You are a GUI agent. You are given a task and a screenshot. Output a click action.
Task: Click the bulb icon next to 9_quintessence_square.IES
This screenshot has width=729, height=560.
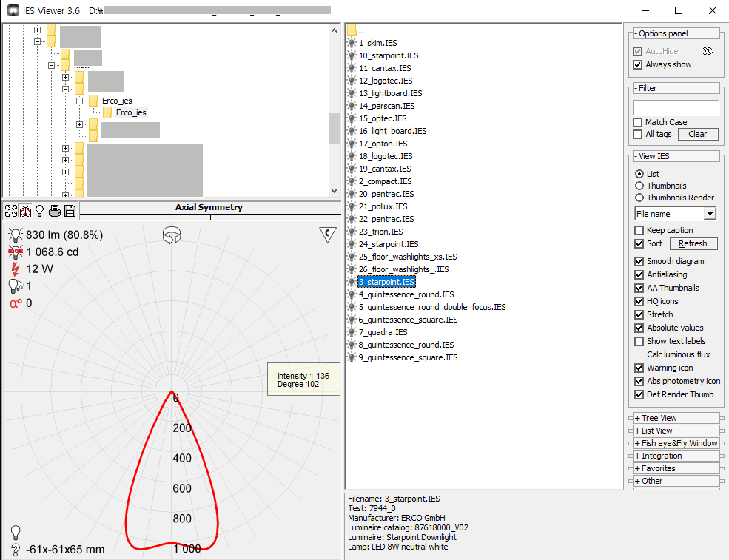tap(352, 357)
